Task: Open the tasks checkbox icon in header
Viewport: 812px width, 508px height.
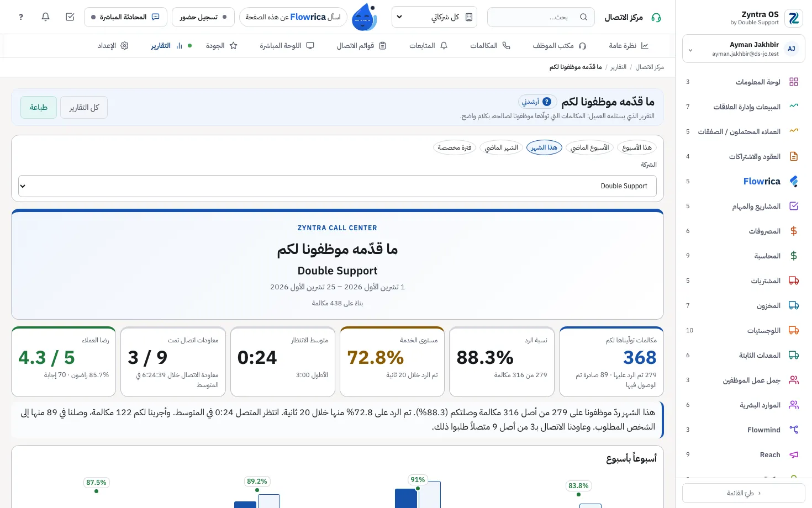Action: (70, 17)
